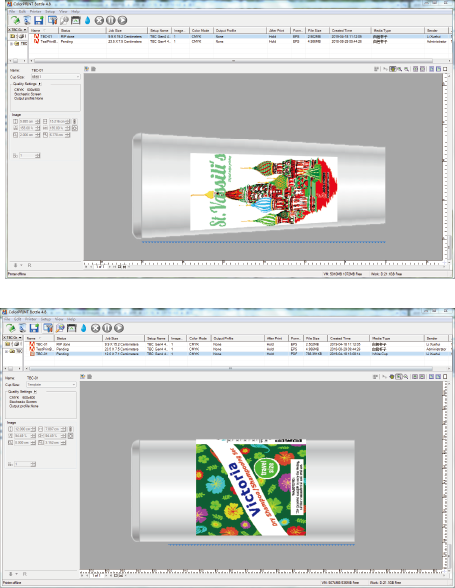This screenshot has height=588, width=455.
Task: Click the green arrow import icon, lower window
Action: pyautogui.click(x=11, y=328)
